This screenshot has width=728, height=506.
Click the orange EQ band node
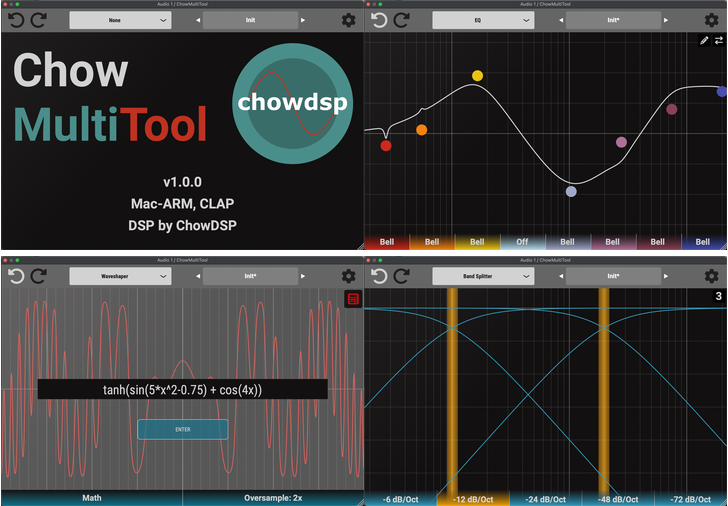point(422,130)
